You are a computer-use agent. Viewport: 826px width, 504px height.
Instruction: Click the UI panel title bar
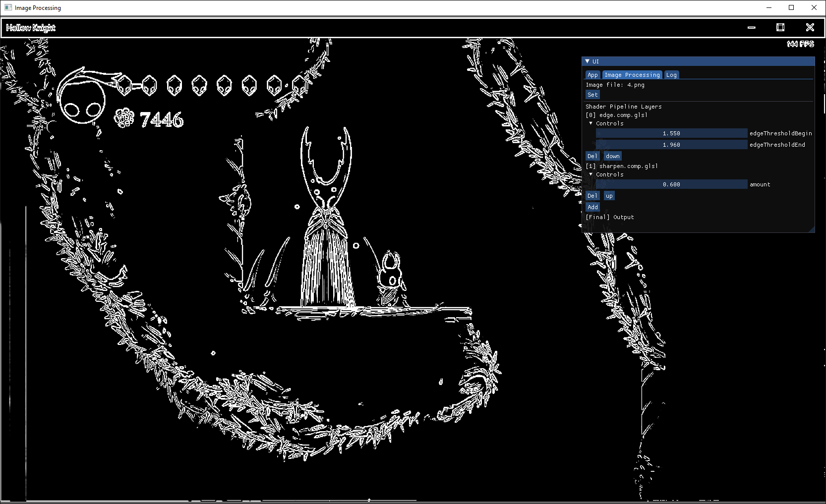698,61
